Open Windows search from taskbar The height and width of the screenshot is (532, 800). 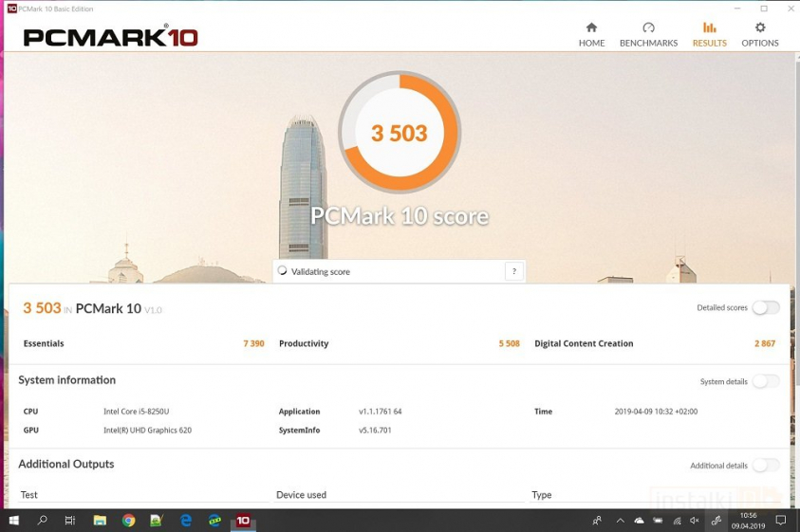point(43,521)
